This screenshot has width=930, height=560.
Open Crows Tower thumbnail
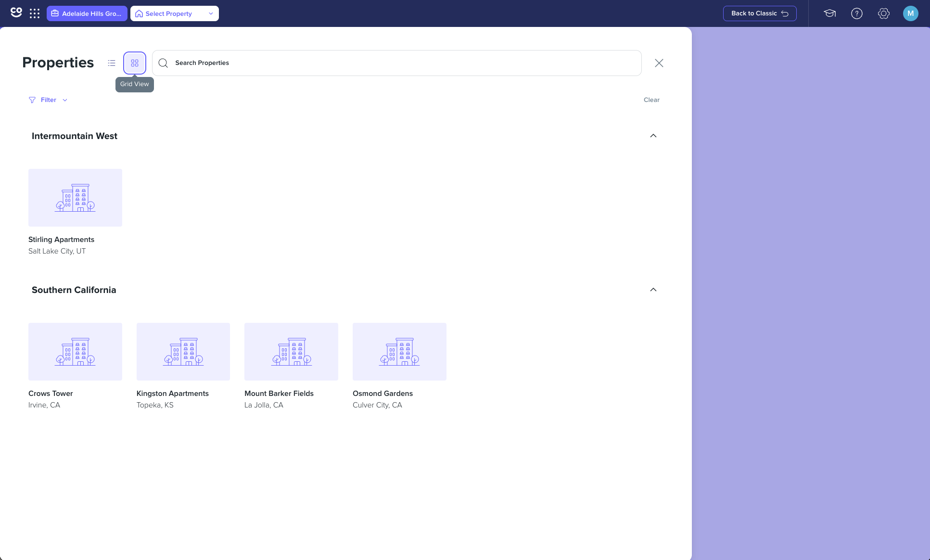75,352
